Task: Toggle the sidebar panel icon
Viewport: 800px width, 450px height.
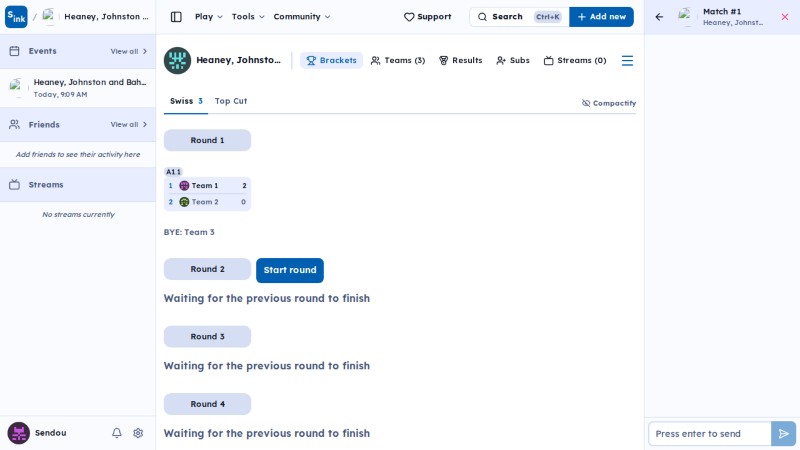Action: click(x=176, y=17)
